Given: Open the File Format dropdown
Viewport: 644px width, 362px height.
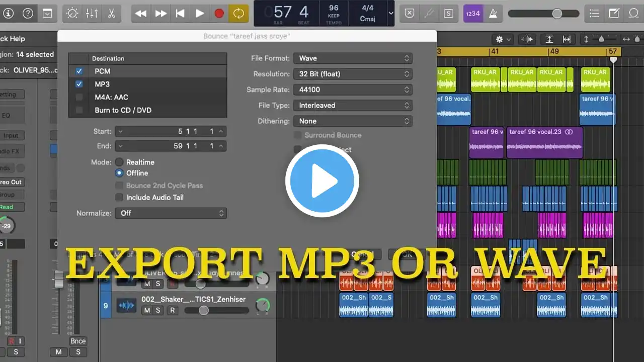Looking at the screenshot, I should point(352,58).
